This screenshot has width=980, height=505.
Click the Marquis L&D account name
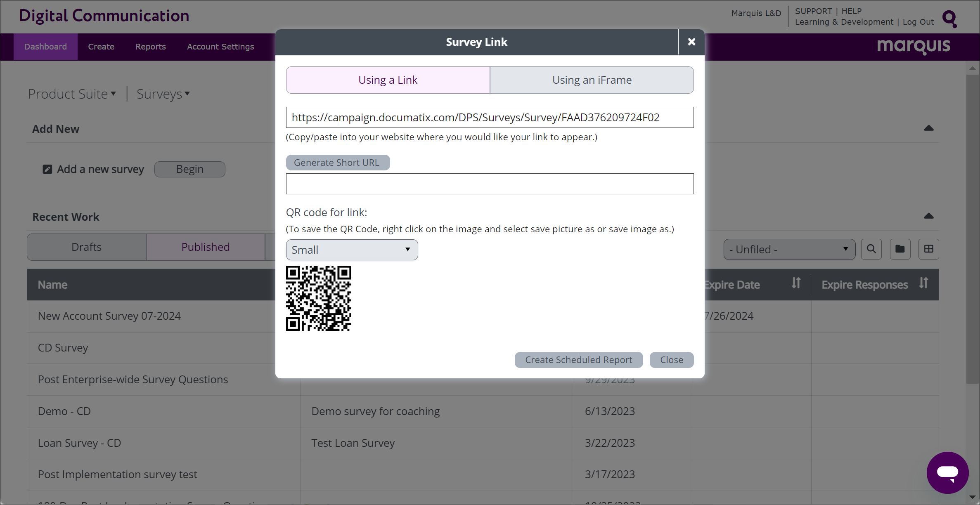(x=756, y=13)
